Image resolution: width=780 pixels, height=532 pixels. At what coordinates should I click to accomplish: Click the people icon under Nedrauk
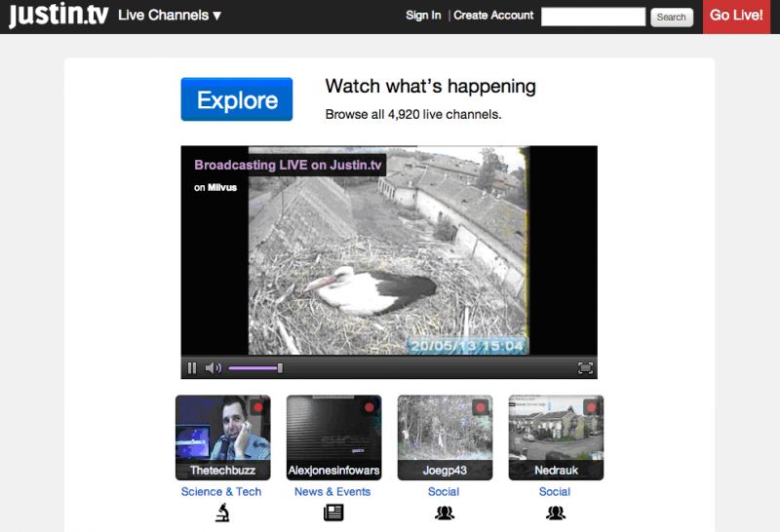coord(555,513)
